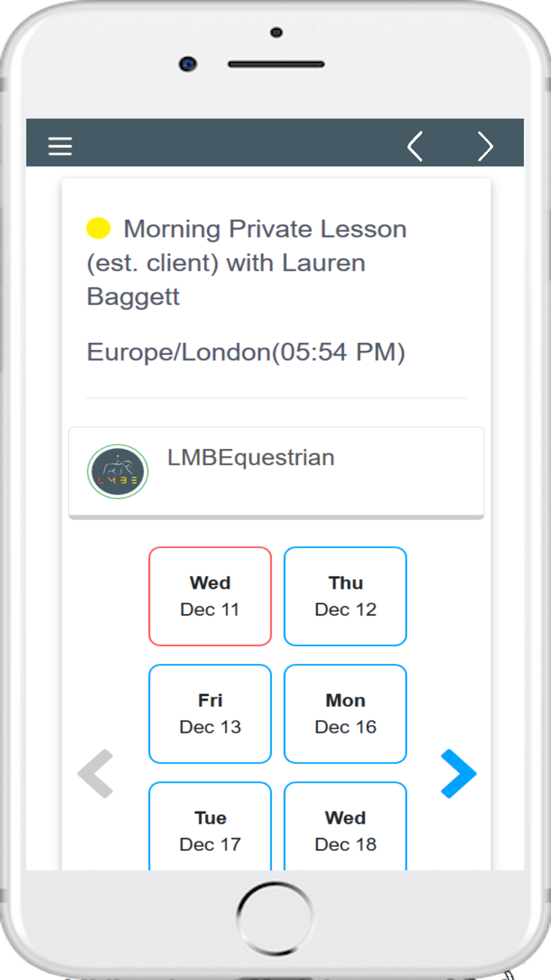Open the LMBEquestrian business card
This screenshot has width=551, height=980.
pos(276,472)
